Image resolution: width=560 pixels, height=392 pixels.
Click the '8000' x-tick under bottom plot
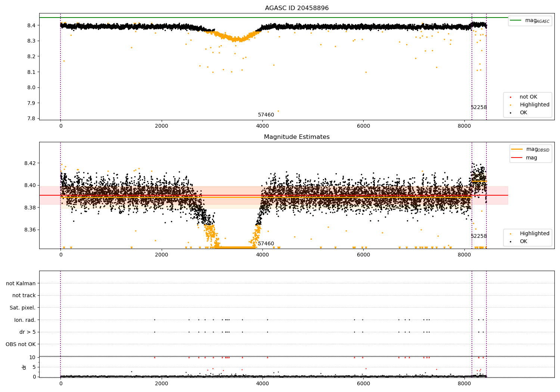click(464, 384)
